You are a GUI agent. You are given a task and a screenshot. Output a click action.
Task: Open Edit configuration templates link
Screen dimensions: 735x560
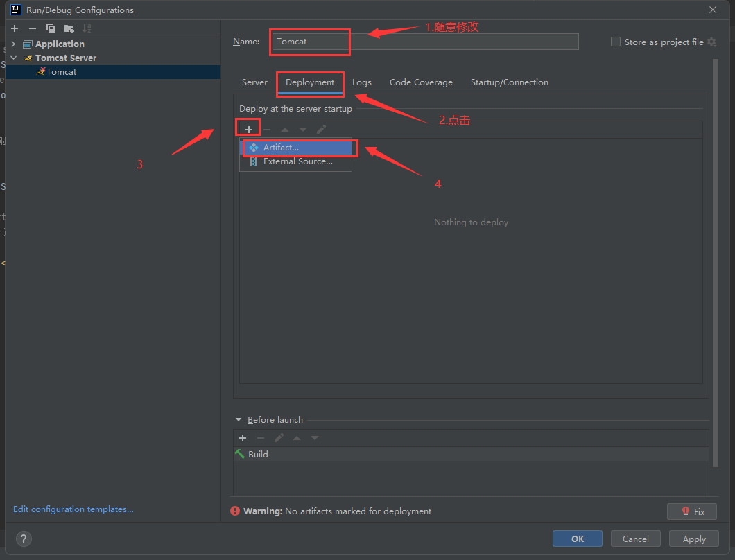click(x=73, y=509)
